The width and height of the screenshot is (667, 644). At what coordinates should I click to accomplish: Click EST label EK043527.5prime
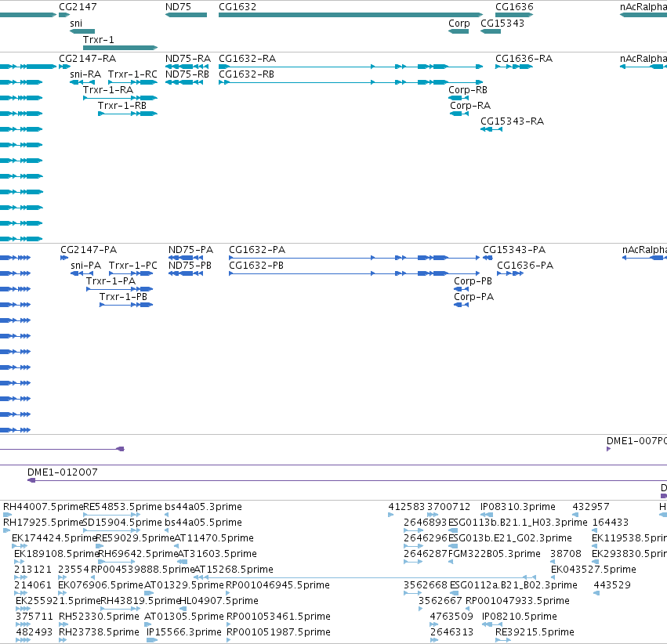[593, 570]
